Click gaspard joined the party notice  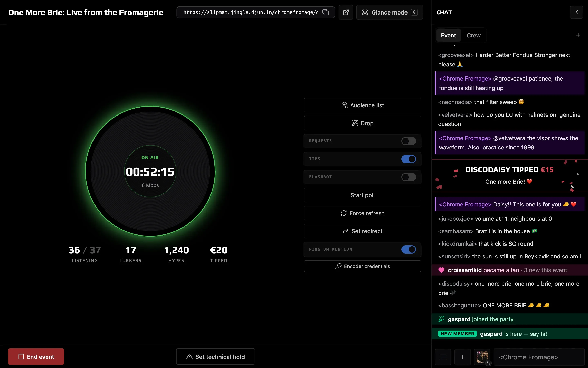pyautogui.click(x=510, y=319)
